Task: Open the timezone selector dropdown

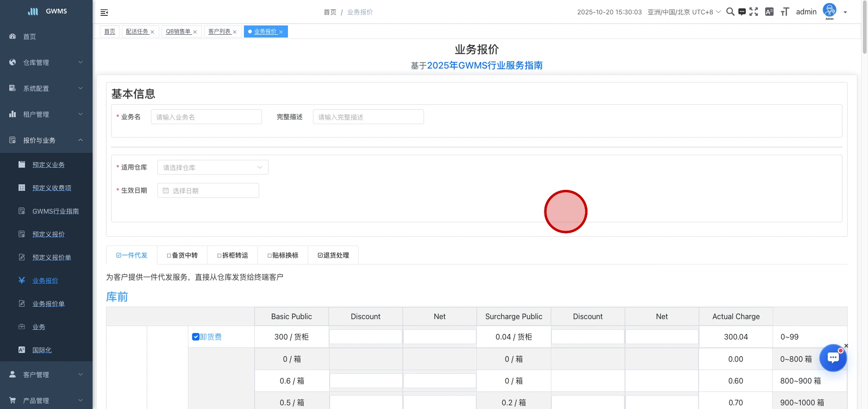Action: click(684, 12)
